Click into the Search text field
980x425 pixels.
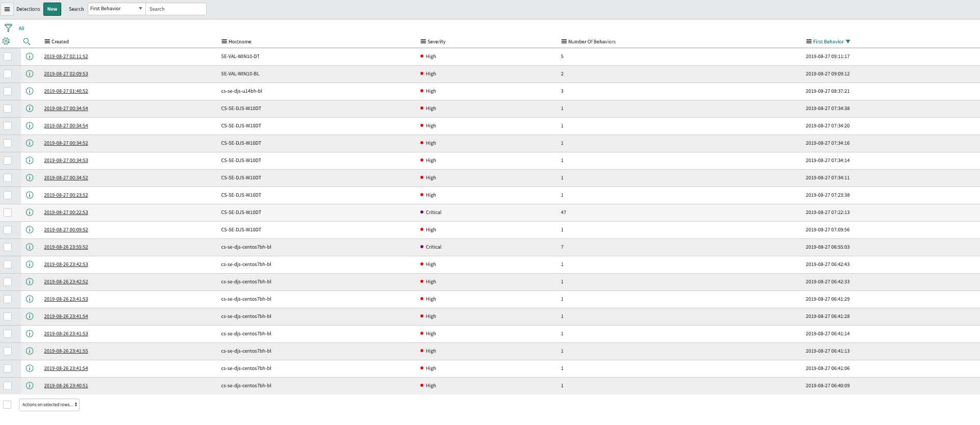(176, 9)
